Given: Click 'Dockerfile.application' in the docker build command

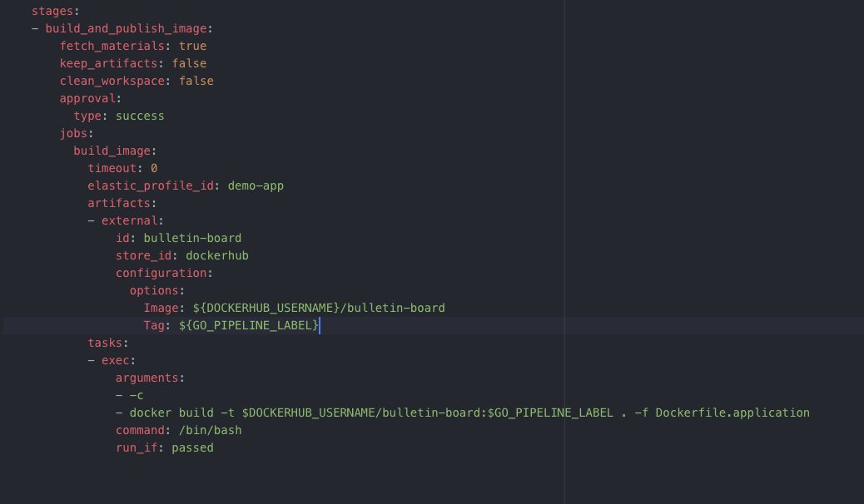Looking at the screenshot, I should (732, 413).
